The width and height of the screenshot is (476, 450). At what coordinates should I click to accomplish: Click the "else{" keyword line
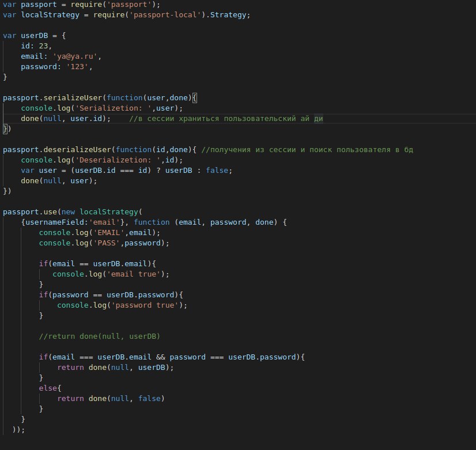pos(50,388)
